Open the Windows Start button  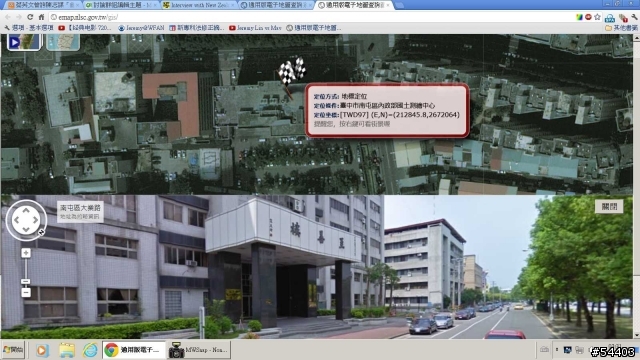(x=13, y=350)
